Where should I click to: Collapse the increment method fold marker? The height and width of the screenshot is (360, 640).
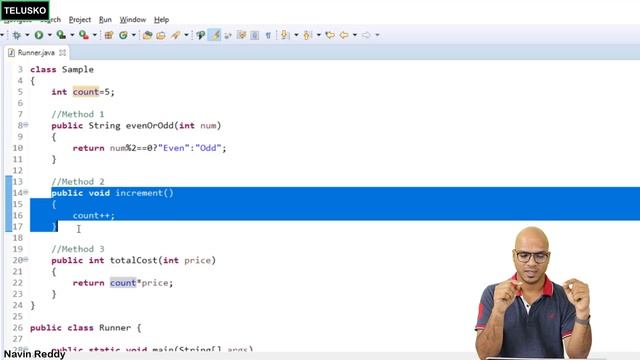[x=26, y=192]
